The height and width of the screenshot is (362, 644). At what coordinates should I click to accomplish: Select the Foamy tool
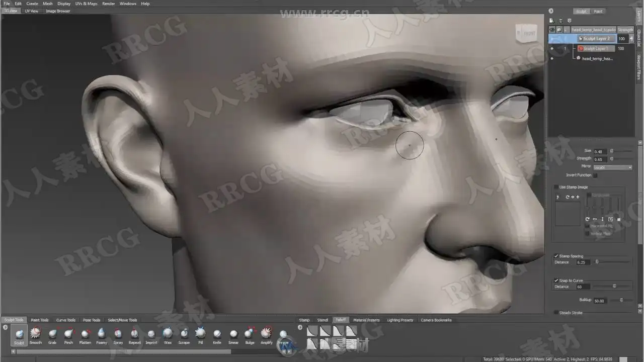click(x=102, y=335)
